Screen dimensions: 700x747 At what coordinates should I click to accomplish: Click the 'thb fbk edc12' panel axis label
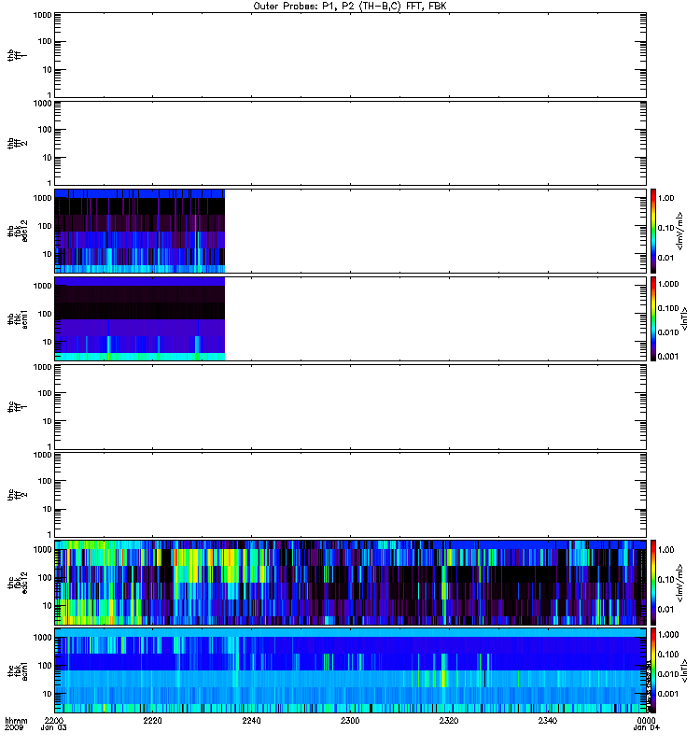[x=17, y=231]
